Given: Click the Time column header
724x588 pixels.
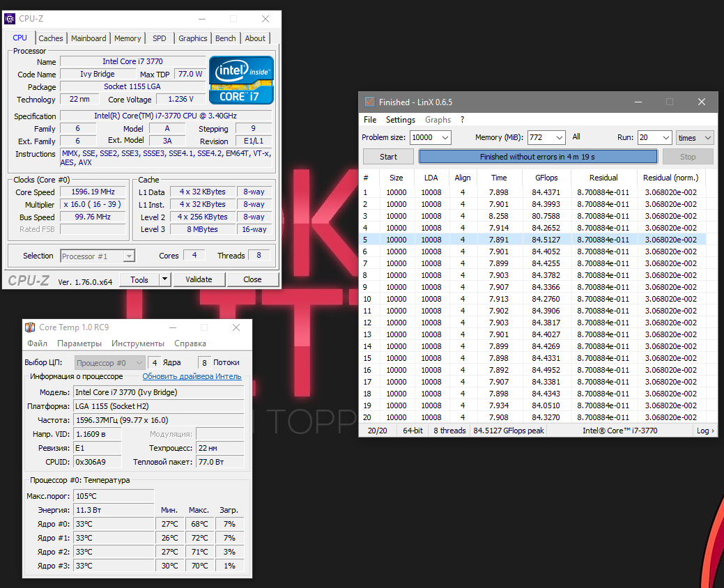Looking at the screenshot, I should coord(499,178).
